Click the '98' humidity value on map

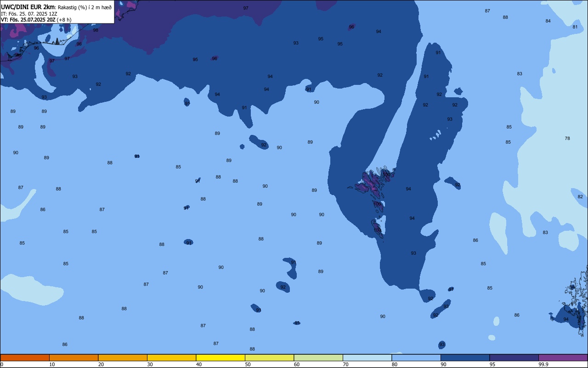tap(96, 30)
